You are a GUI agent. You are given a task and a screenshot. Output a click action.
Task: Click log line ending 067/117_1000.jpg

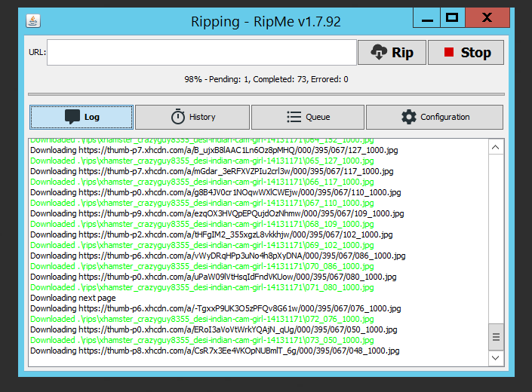[x=212, y=171]
